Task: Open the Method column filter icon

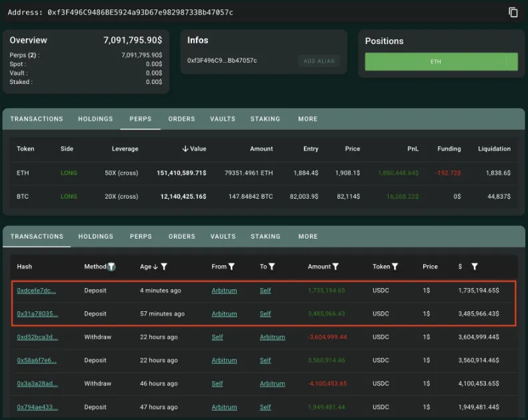Action: click(x=111, y=267)
